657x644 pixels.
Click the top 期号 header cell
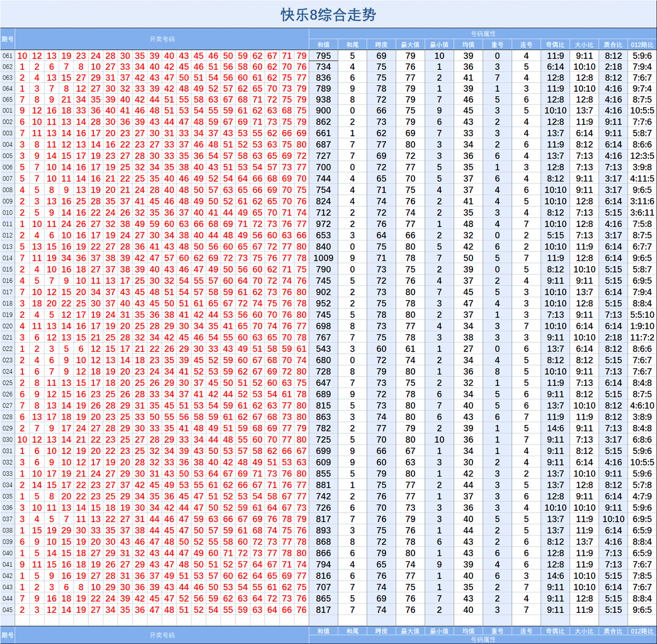8,39
